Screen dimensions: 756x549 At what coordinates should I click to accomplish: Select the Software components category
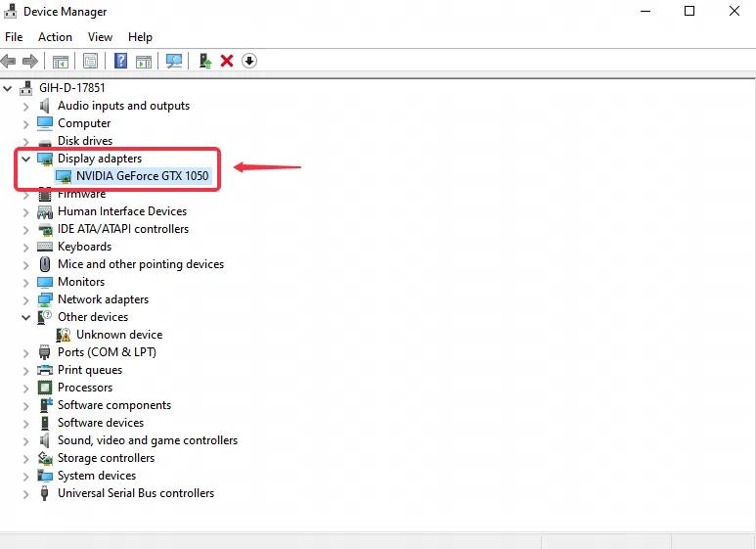114,405
